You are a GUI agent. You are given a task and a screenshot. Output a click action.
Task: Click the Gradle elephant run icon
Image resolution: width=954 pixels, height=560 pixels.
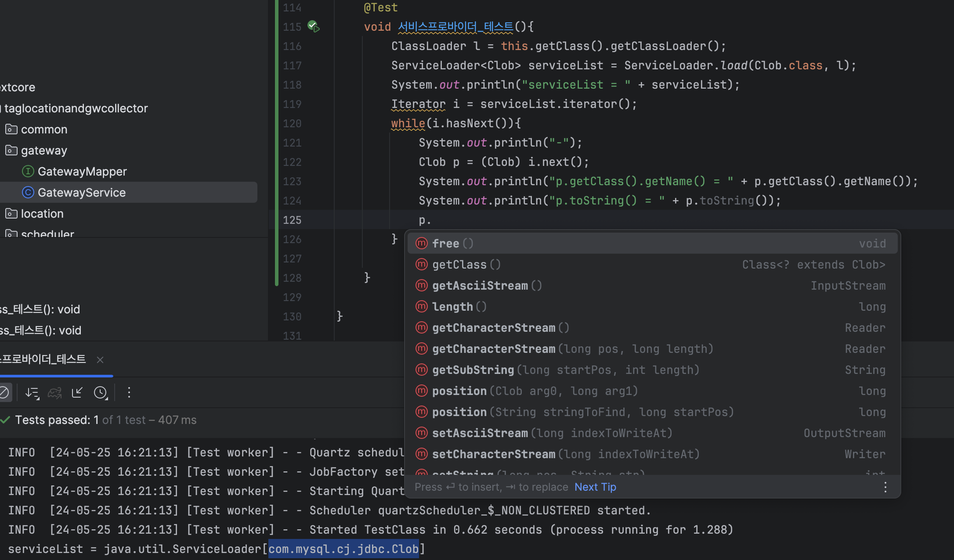point(55,392)
